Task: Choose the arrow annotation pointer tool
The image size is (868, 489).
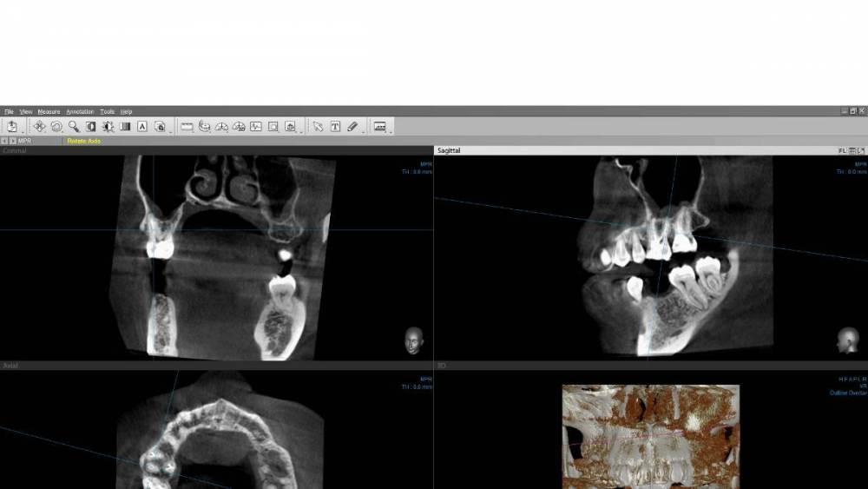Action: (x=318, y=127)
